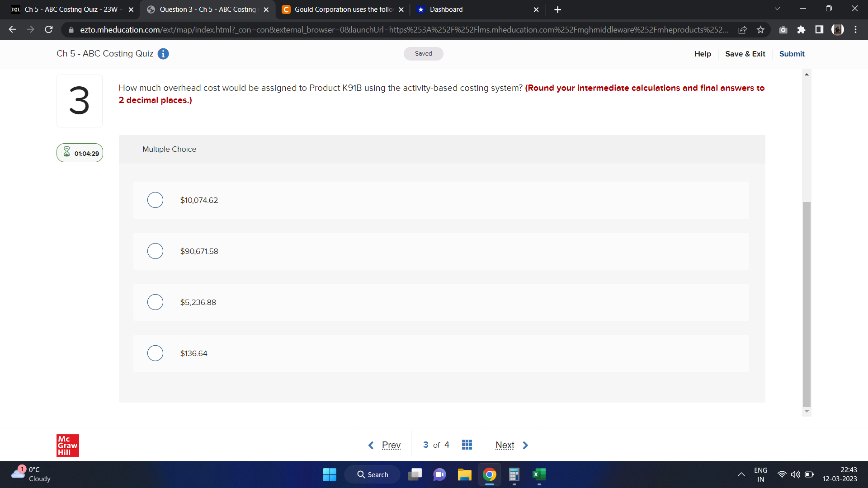This screenshot has width=868, height=488.
Task: Click the McGraw Hill logo
Action: (67, 445)
